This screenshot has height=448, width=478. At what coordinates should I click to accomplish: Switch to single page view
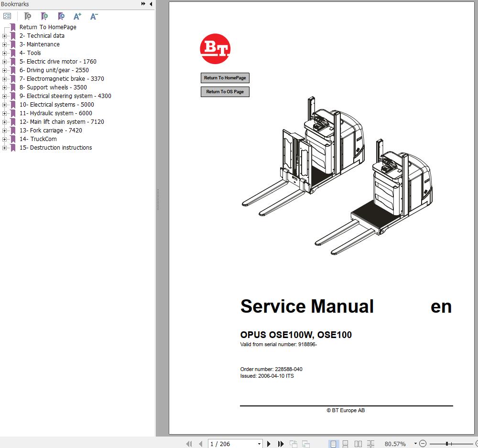pos(333,444)
